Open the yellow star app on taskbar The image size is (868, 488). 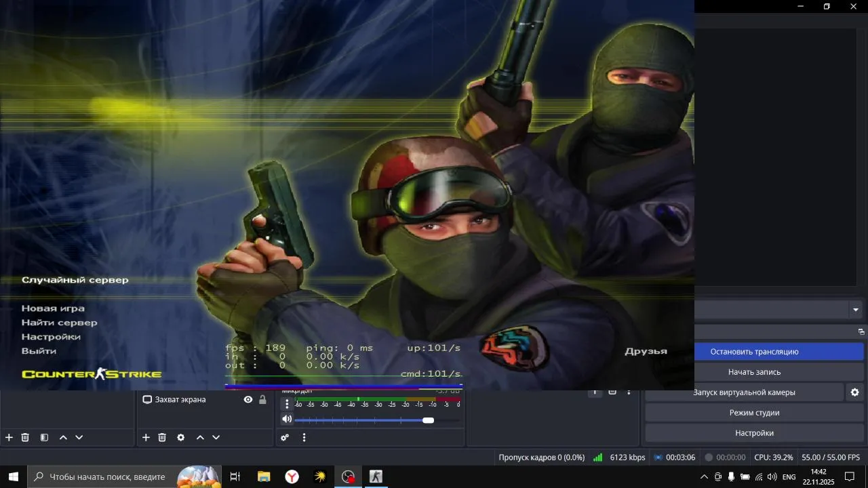tap(320, 476)
